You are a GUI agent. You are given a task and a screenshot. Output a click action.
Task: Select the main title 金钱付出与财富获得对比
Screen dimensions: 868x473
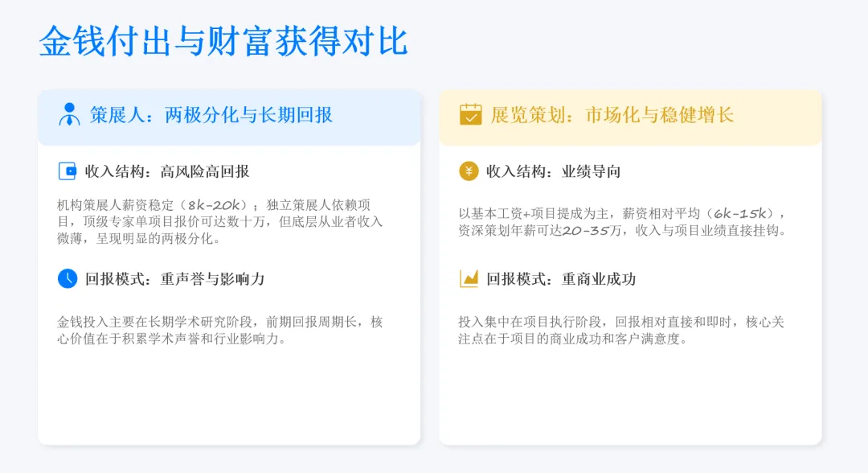[223, 41]
